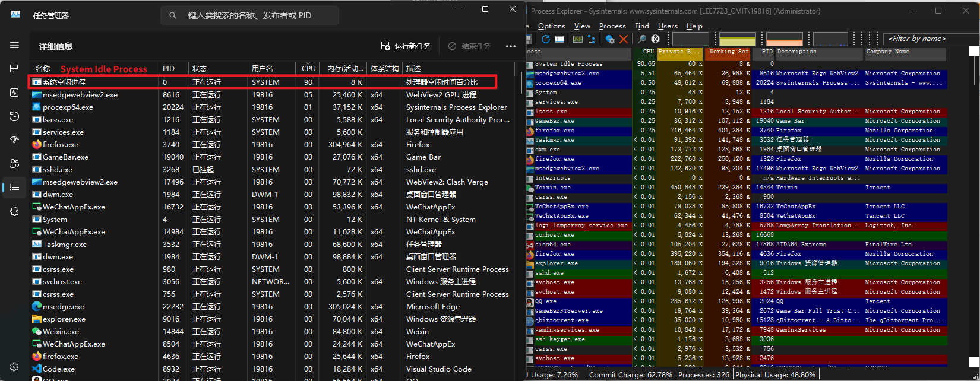Open the orange physical memory mini graph
Screen dimensions: 980x381
784,39
